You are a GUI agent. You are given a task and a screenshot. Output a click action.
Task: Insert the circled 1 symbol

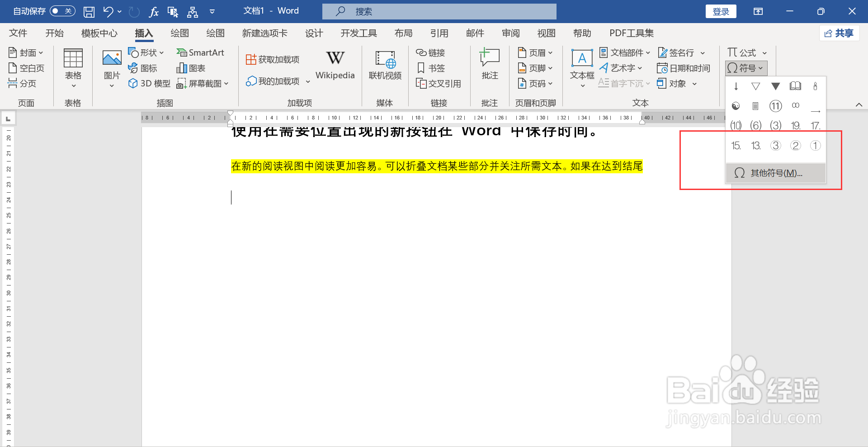815,145
